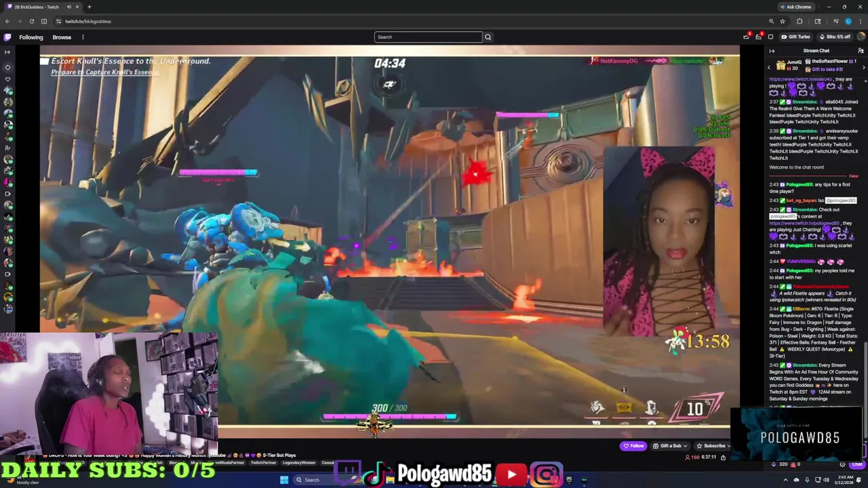Show next gift leaderboard entry arrow

tap(863, 66)
